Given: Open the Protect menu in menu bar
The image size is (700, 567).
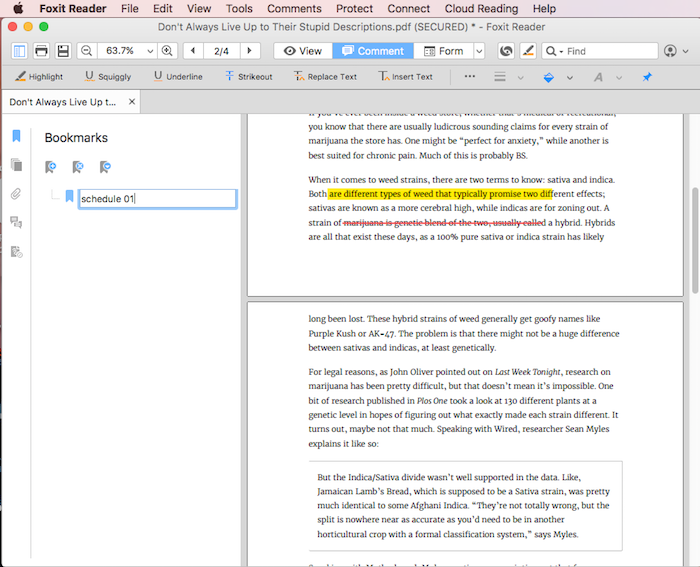Looking at the screenshot, I should [354, 8].
